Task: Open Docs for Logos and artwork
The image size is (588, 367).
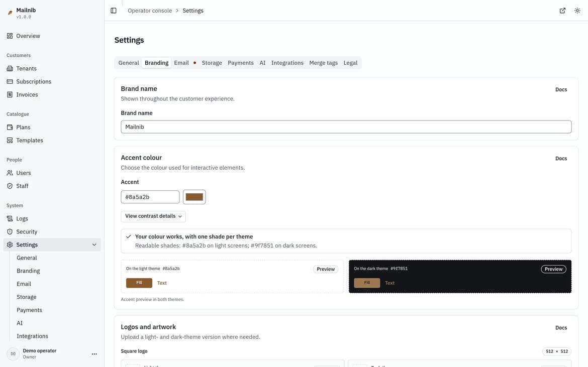Action: (561, 328)
